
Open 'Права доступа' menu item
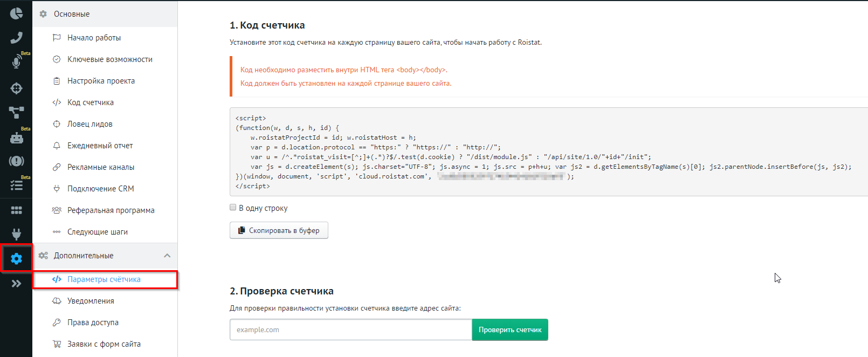93,322
